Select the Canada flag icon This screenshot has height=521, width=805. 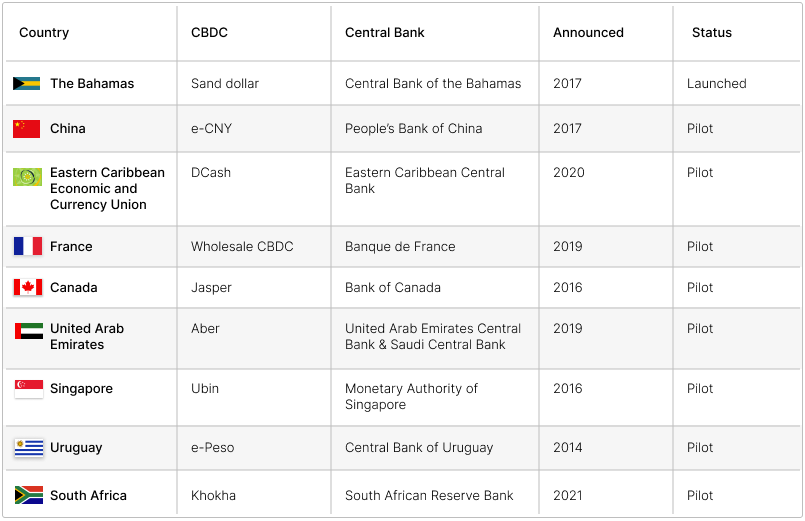28,287
